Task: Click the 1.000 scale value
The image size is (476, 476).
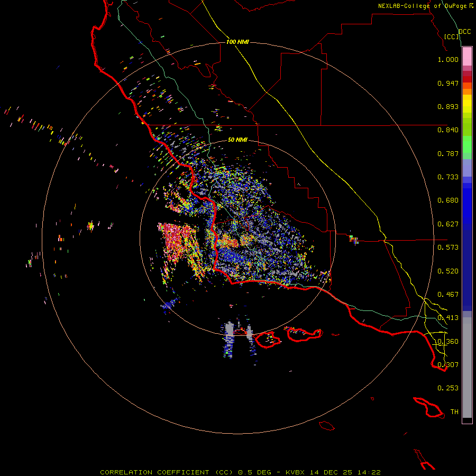Action: pyautogui.click(x=448, y=59)
